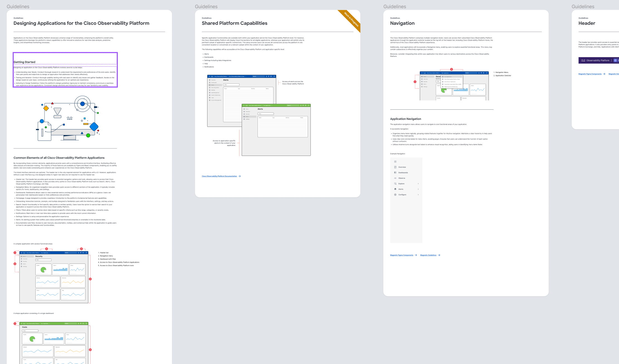Image resolution: width=619 pixels, height=364 pixels.
Task: Click the Security dashboard mockup thumbnail
Action: pos(54,277)
